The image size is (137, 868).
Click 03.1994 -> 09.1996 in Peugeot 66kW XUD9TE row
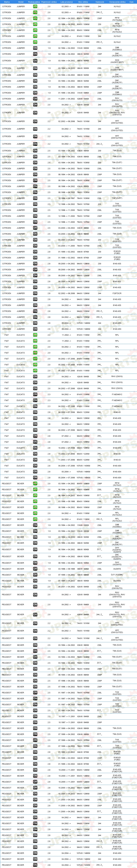[x=66, y=569]
